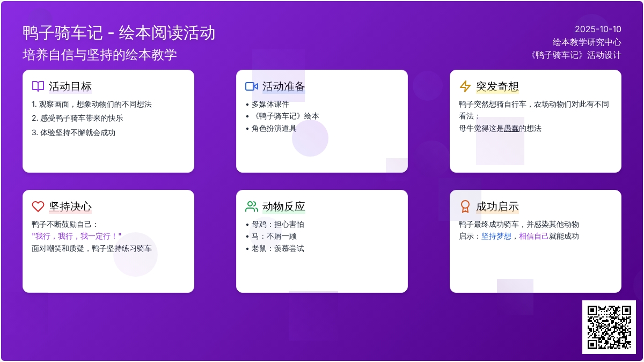Click the text 绘本教学研究中心
The height and width of the screenshot is (362, 644).
587,42
